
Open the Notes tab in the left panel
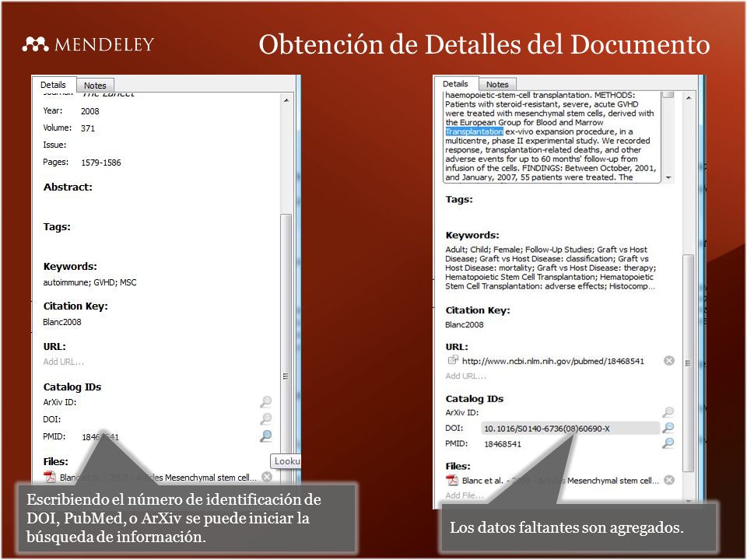(95, 86)
